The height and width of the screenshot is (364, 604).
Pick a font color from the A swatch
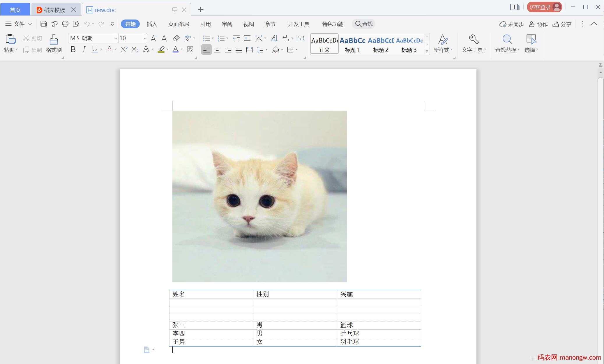click(175, 50)
